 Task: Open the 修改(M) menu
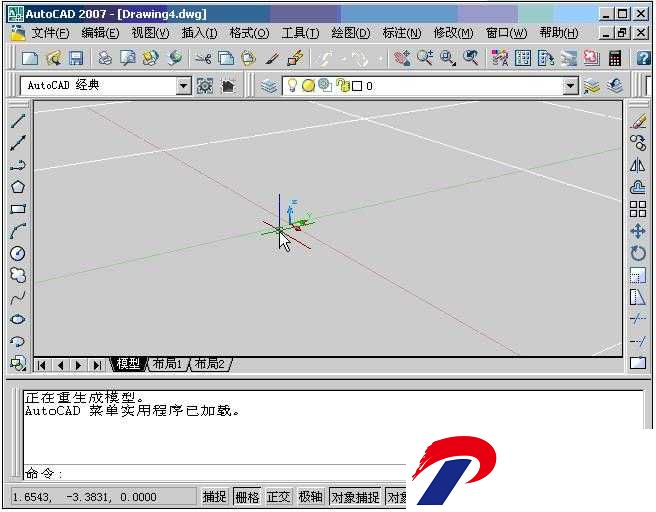coord(453,33)
